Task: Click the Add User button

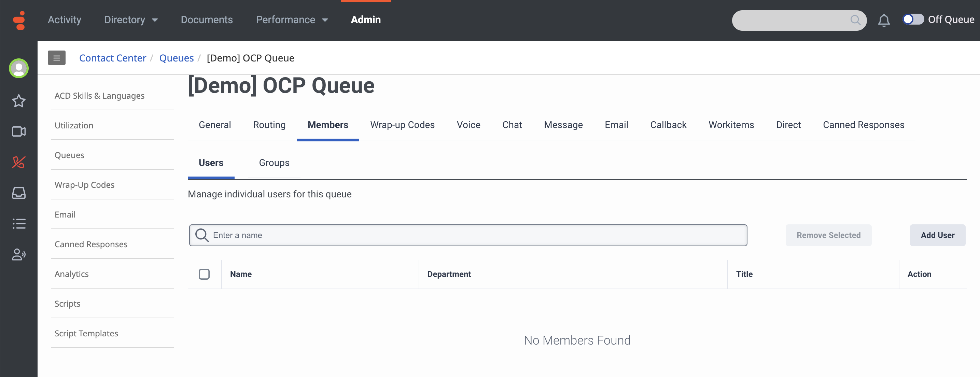Action: coord(937,235)
